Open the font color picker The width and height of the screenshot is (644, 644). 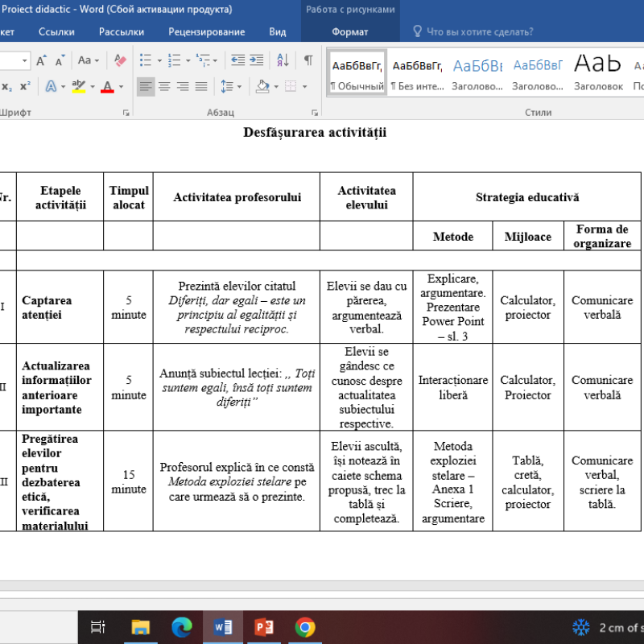pyautogui.click(x=107, y=87)
